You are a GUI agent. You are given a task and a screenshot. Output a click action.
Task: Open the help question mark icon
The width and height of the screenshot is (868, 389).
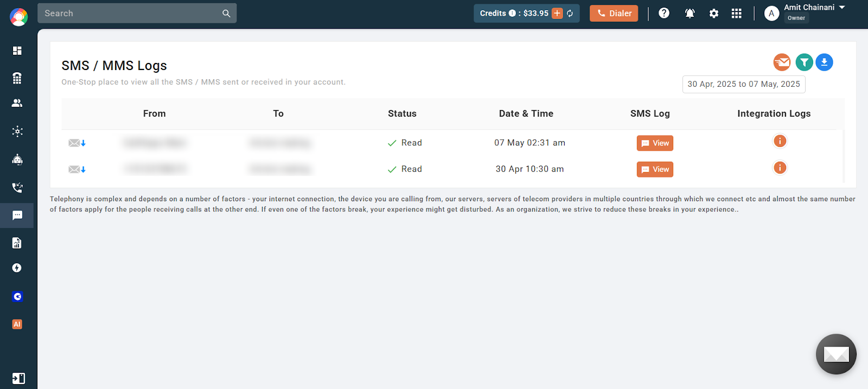(x=664, y=13)
